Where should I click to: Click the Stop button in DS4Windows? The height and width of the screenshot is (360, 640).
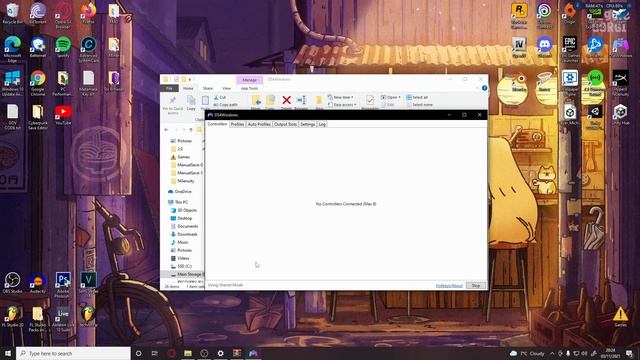pyautogui.click(x=476, y=285)
